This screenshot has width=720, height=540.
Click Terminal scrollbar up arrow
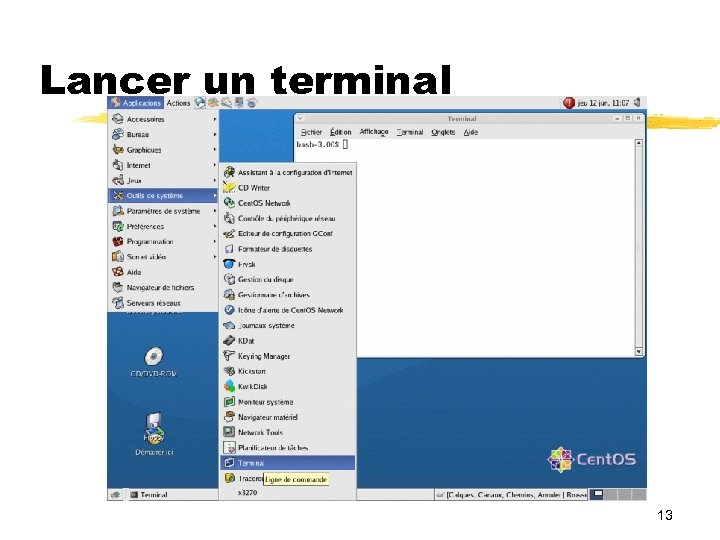click(639, 143)
